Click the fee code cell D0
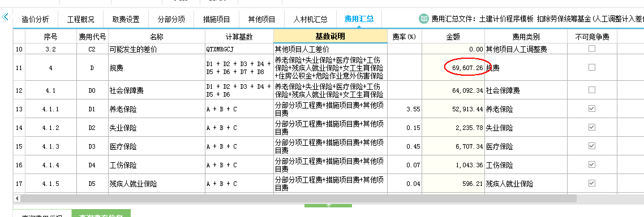This screenshot has height=217, width=644. [x=92, y=90]
